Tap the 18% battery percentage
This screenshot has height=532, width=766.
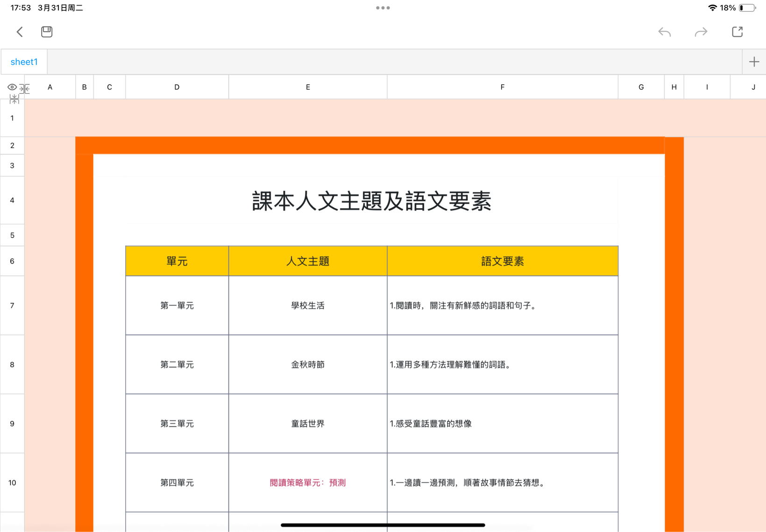point(728,8)
